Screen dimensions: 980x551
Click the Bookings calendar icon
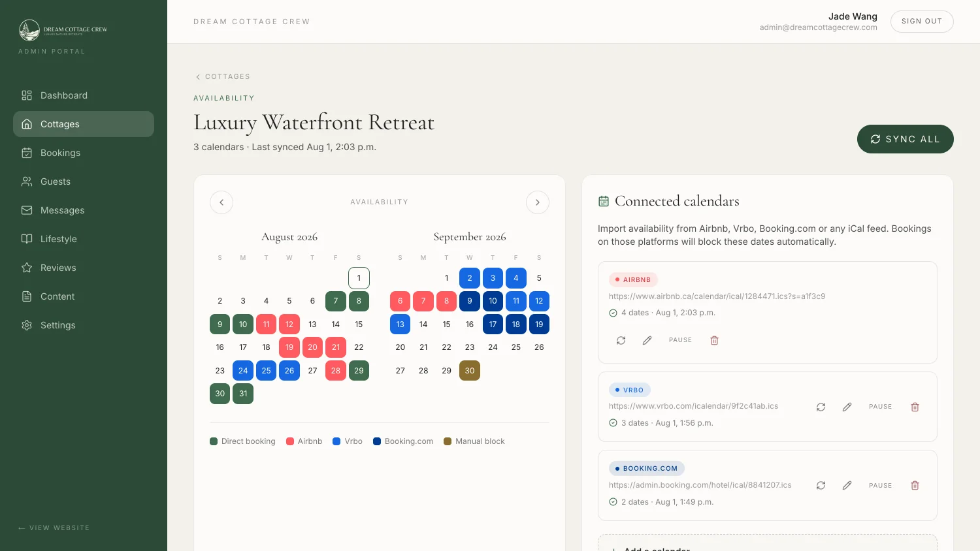[x=27, y=153]
